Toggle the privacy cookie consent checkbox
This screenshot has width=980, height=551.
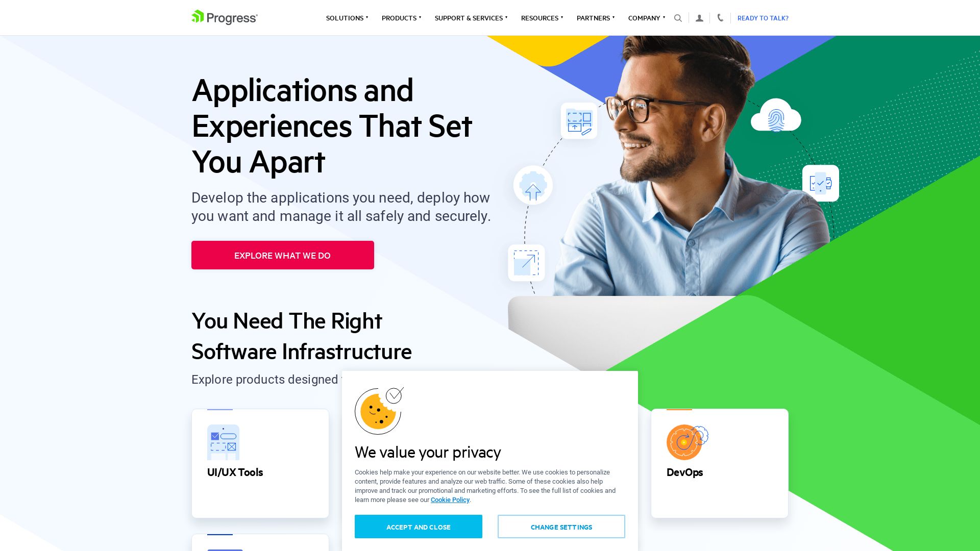point(393,395)
